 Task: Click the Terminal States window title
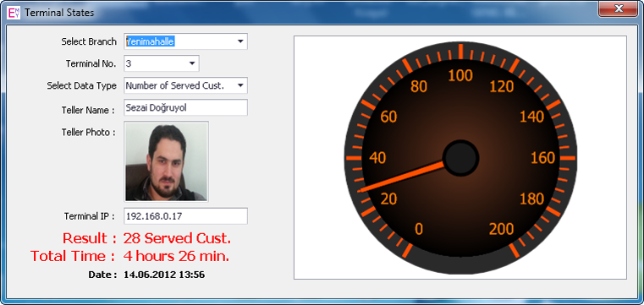coord(59,13)
